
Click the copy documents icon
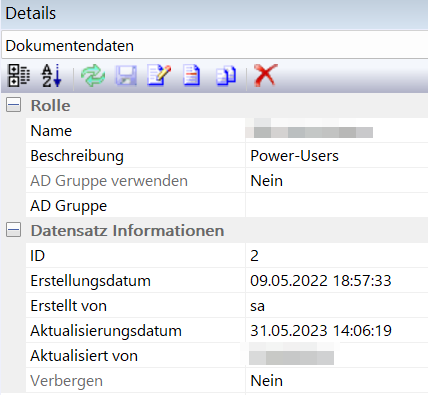point(226,76)
